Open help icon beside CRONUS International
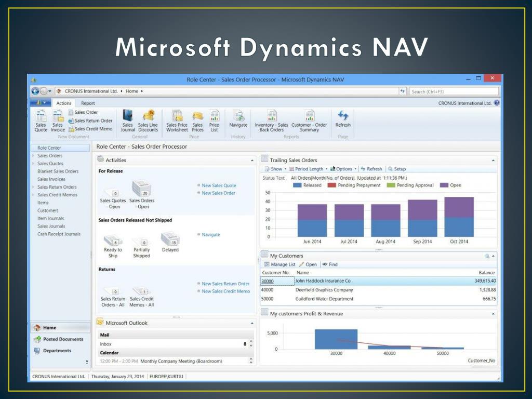Image resolution: width=532 pixels, height=399 pixels. [x=497, y=103]
